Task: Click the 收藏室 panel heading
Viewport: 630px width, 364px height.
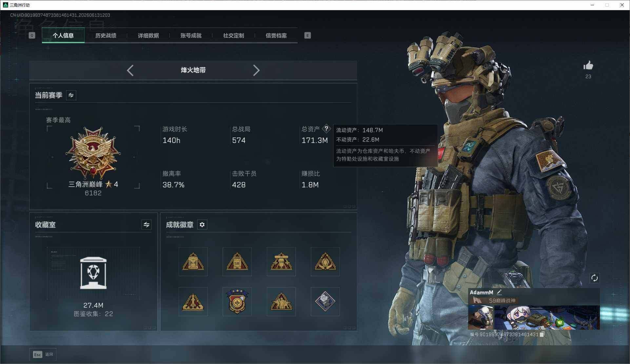Action: [x=46, y=225]
